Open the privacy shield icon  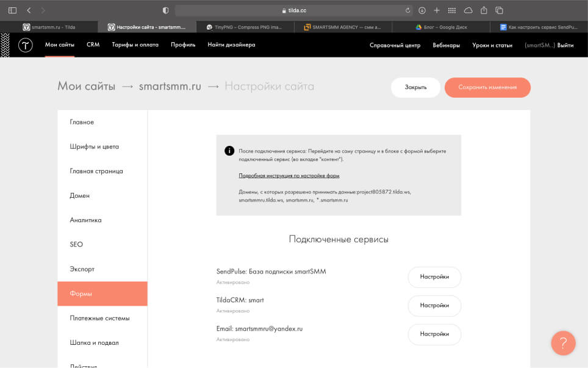tap(165, 10)
